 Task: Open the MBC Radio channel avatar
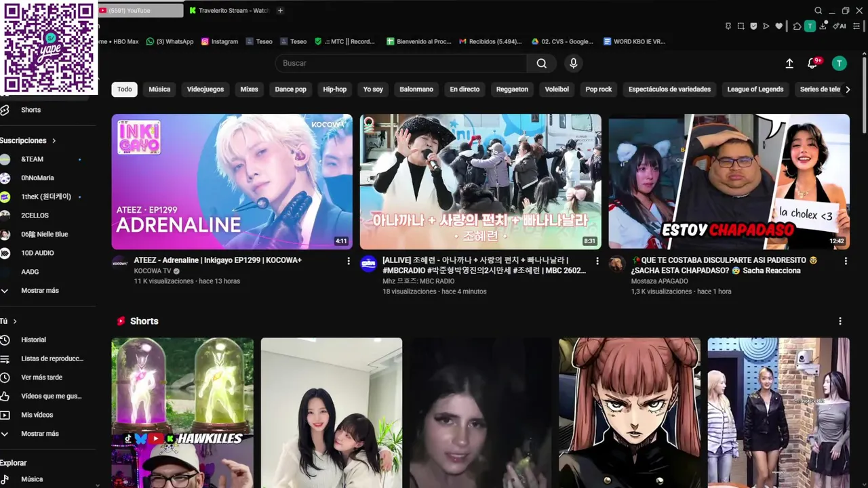pyautogui.click(x=368, y=264)
